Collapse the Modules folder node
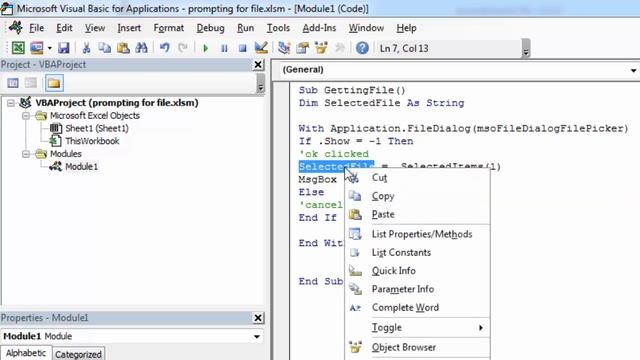 pos(26,154)
